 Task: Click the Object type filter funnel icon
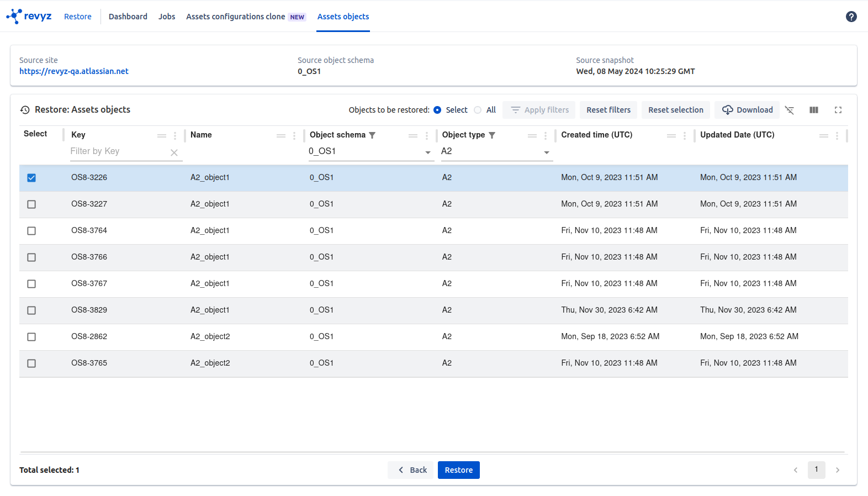click(x=491, y=135)
